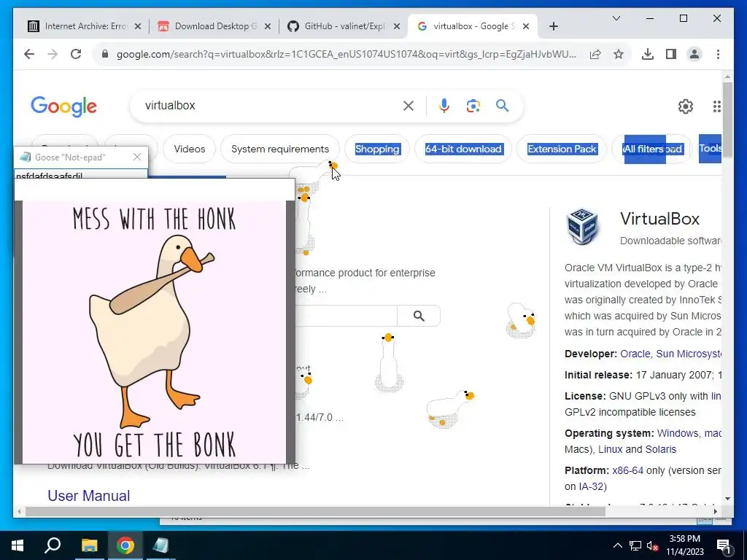Open the Solaris link

tap(660, 449)
